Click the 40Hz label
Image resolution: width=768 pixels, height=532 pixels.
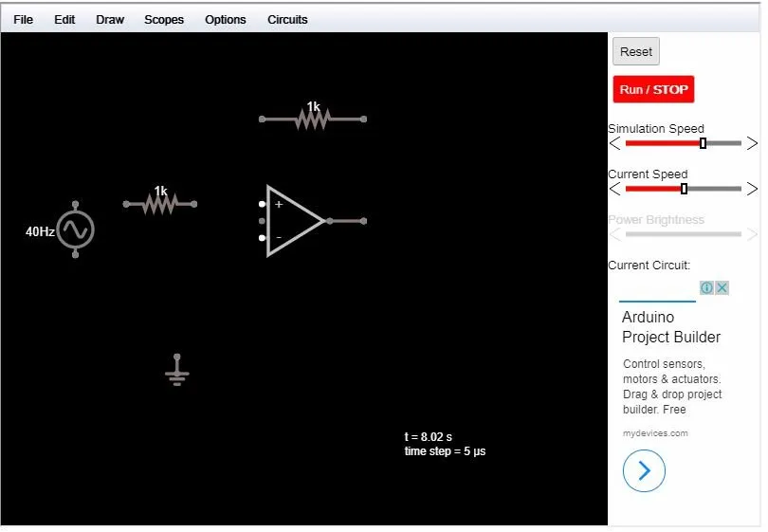point(40,231)
